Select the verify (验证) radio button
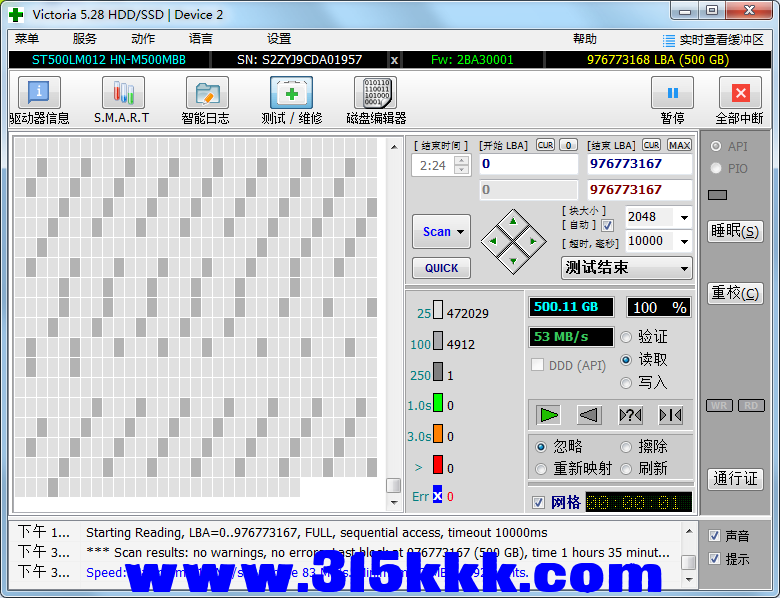 tap(626, 337)
